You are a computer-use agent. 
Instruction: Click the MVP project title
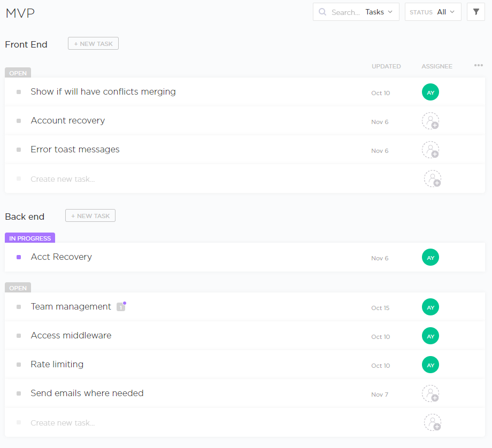coord(20,13)
